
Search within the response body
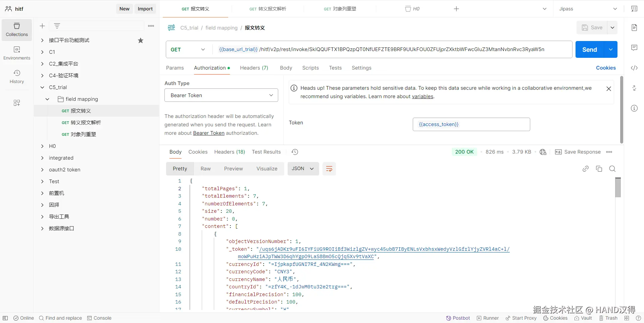(612, 169)
